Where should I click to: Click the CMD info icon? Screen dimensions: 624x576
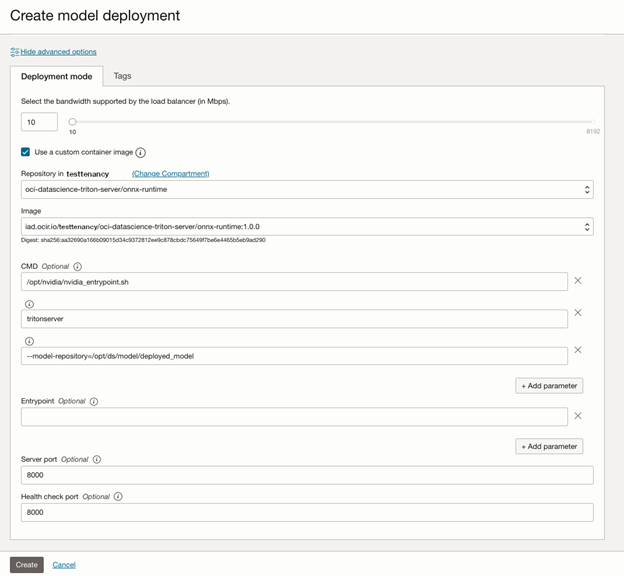[78, 267]
